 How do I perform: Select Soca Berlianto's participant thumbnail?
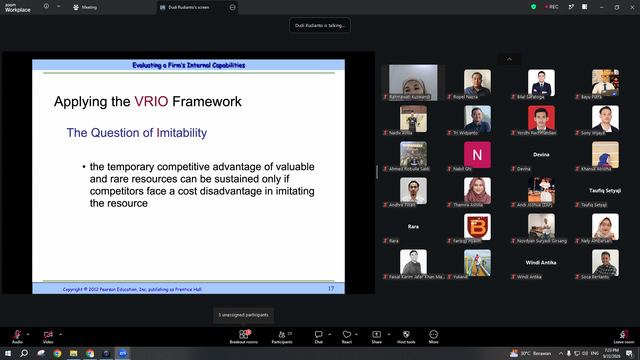pyautogui.click(x=605, y=263)
